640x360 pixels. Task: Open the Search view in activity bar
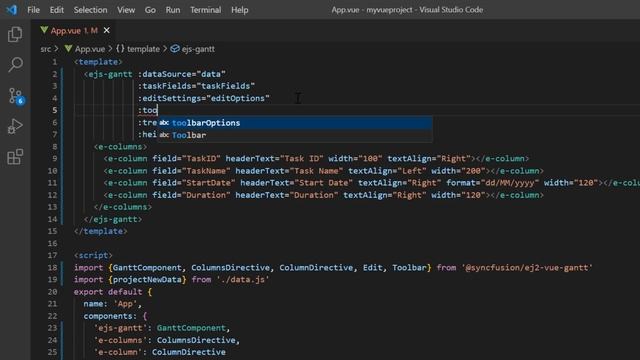(15, 64)
